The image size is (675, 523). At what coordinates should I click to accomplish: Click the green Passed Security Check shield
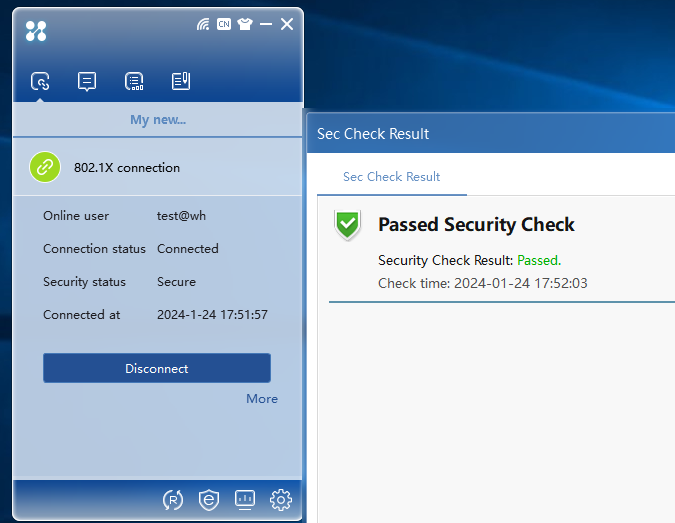[347, 224]
